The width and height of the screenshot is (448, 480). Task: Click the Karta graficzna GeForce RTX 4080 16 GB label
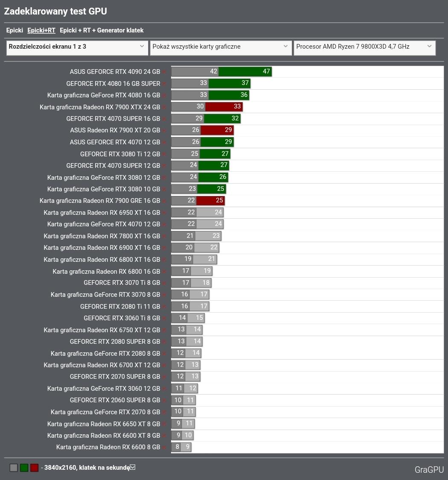104,95
